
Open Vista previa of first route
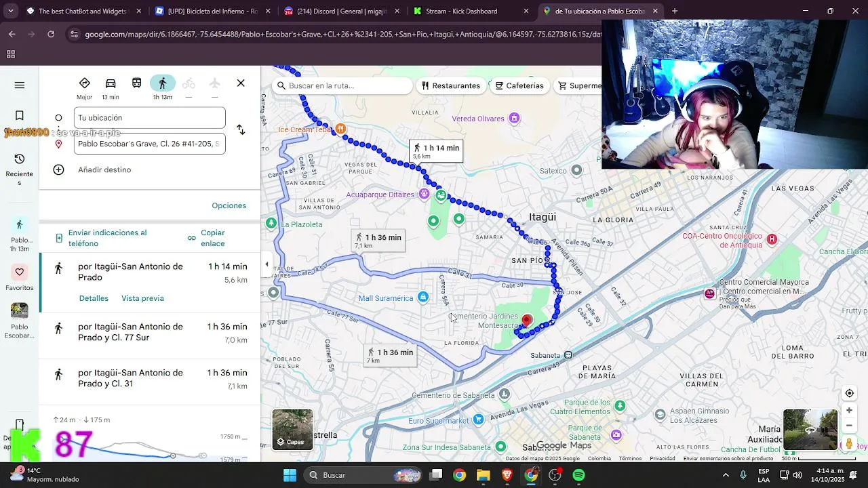[x=142, y=298]
